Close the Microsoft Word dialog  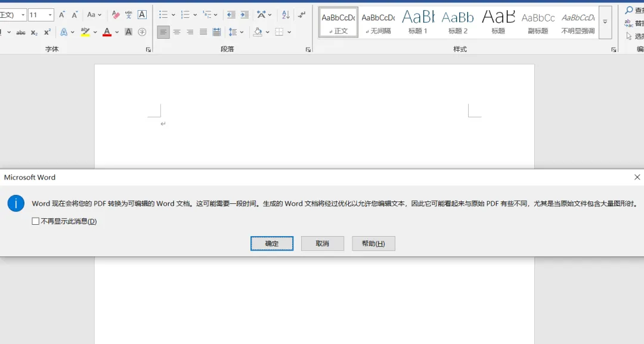(637, 177)
